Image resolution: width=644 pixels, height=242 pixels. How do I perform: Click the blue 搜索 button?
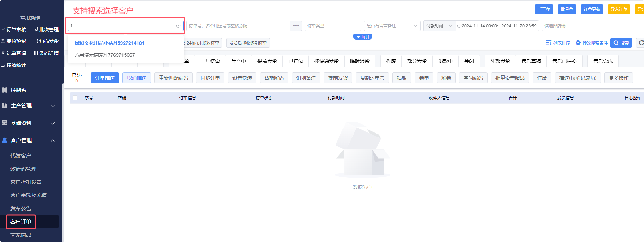621,43
